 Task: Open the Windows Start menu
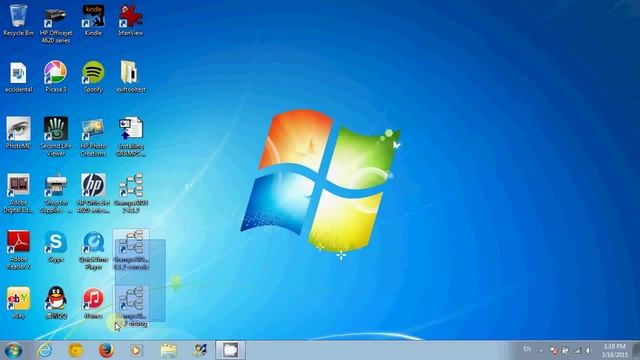(13, 351)
